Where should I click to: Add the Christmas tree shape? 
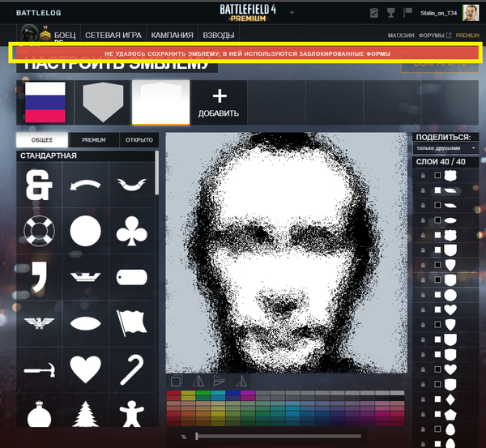tap(85, 416)
